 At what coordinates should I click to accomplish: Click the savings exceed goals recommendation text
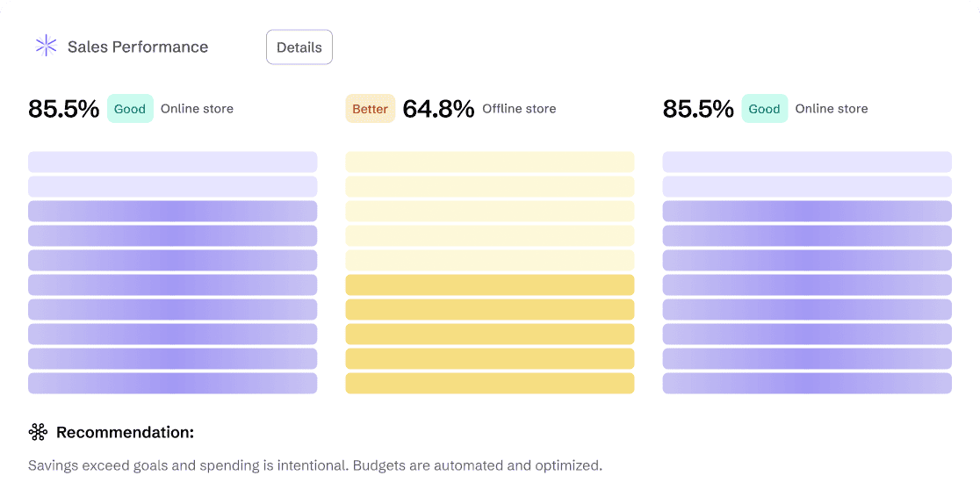coord(314,465)
